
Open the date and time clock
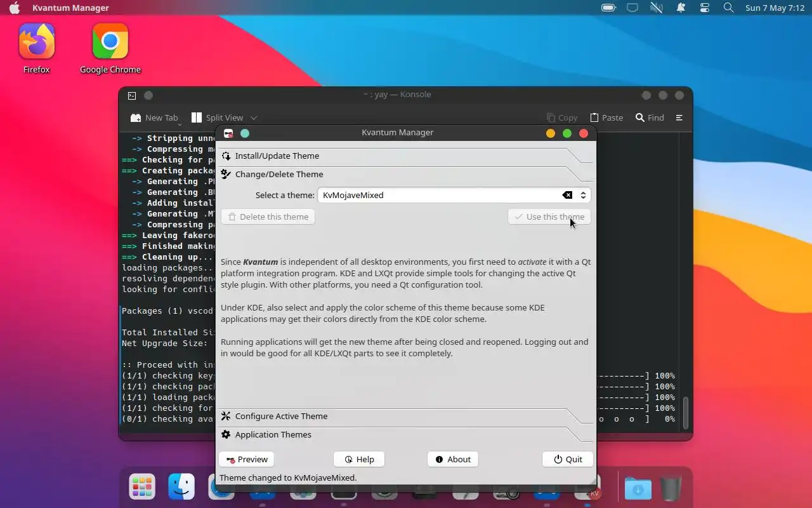[x=775, y=8]
